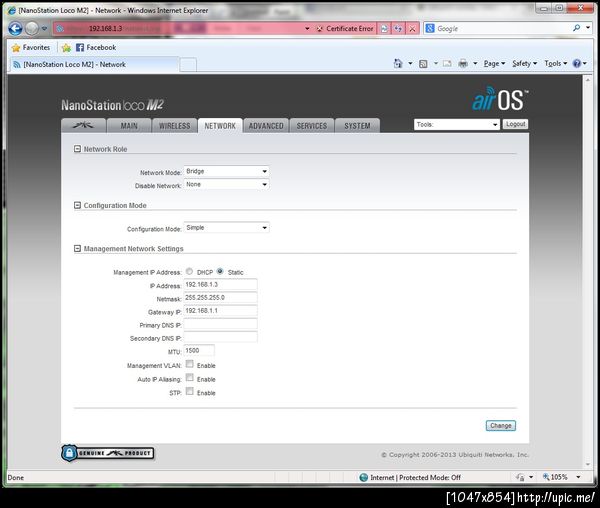
Task: Click the Secondary DNS IP field
Action: tap(220, 337)
